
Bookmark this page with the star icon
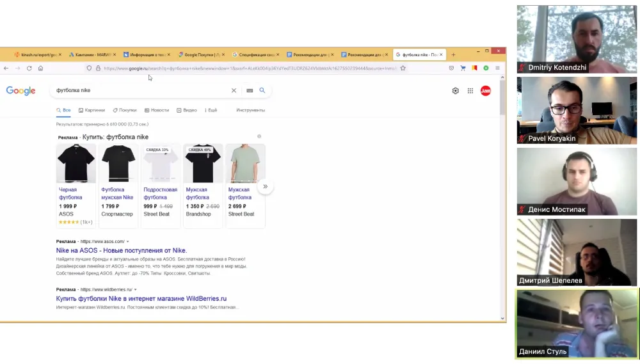[403, 68]
